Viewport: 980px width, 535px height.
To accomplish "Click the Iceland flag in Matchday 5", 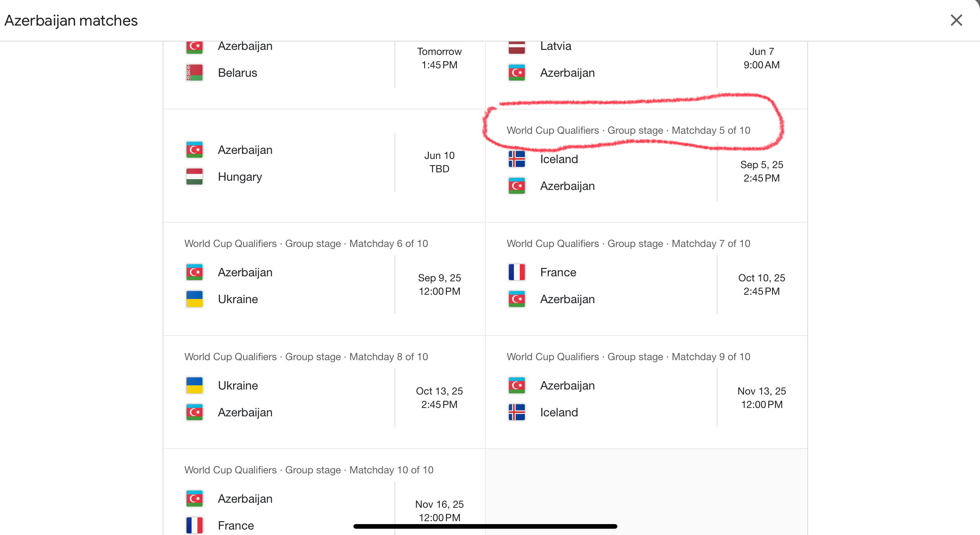I will point(517,159).
